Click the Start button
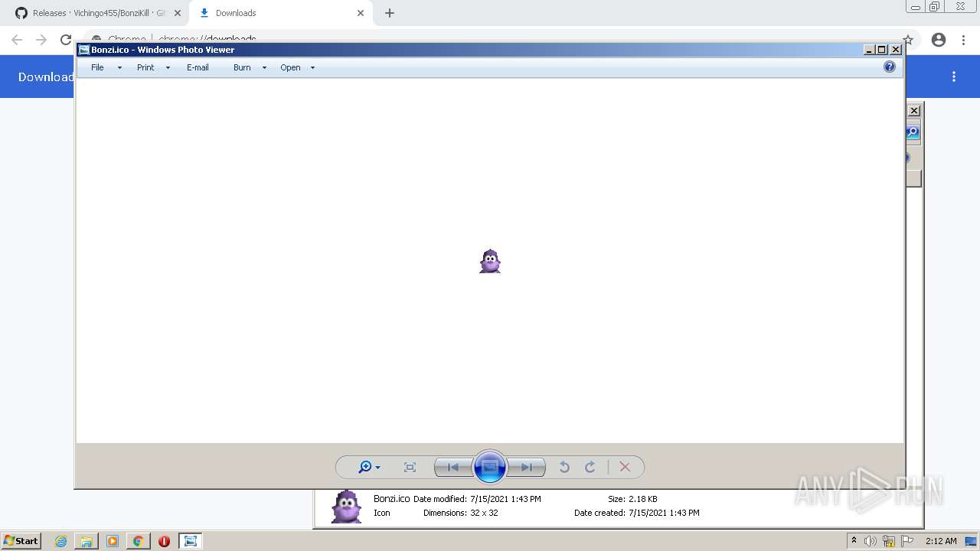The height and width of the screenshot is (551, 980). click(x=21, y=540)
